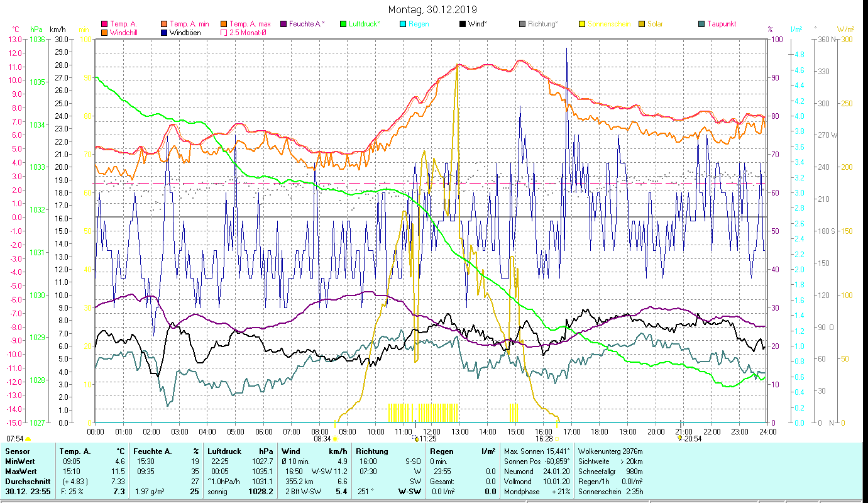
Task: Click the Temp. A. max legend swatch
Action: click(224, 25)
